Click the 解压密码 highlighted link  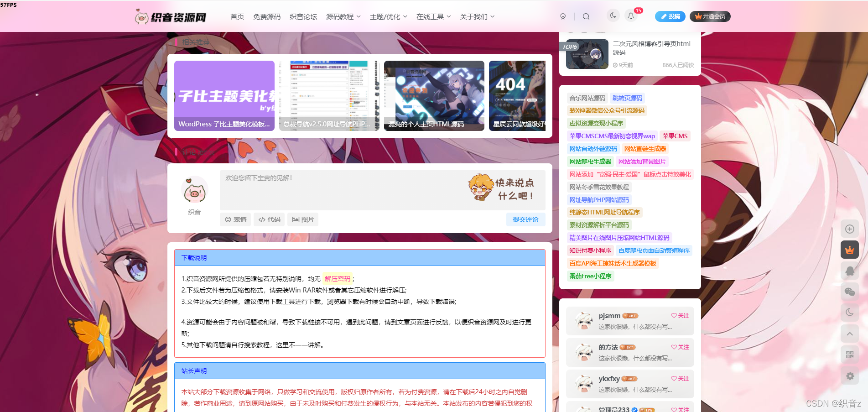point(338,279)
